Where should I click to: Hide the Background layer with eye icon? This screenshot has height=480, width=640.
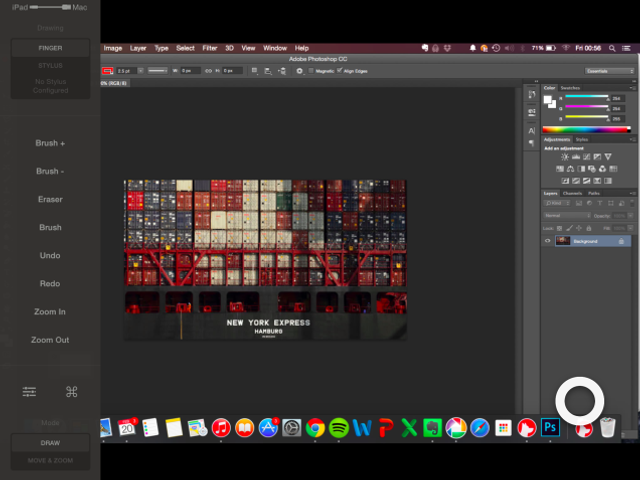tap(547, 241)
